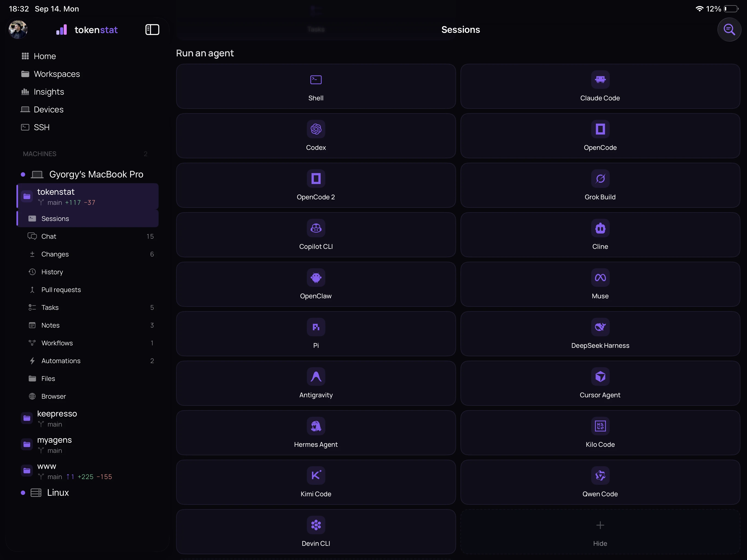View Changes list

point(87,254)
